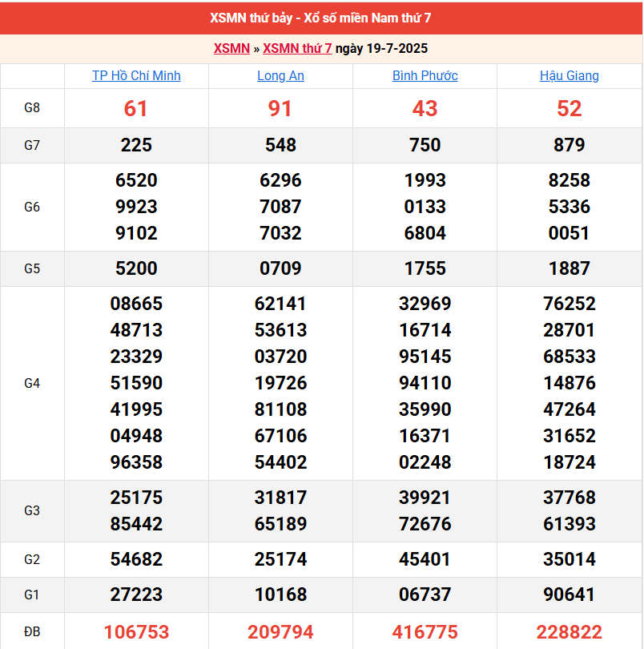This screenshot has width=644, height=649.
Task: Click special prize number 209794
Action: click(x=280, y=632)
